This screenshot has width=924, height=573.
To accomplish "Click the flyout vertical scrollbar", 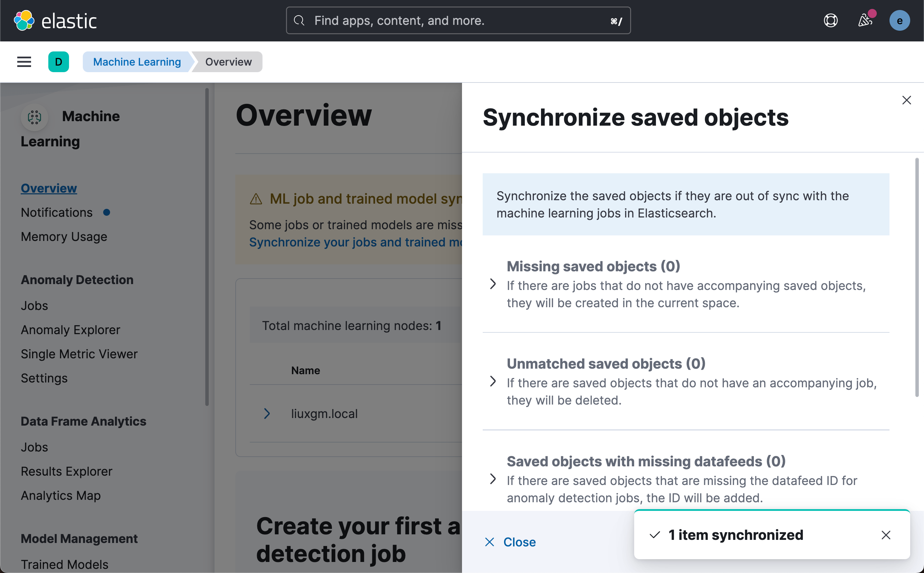I will (917, 277).
